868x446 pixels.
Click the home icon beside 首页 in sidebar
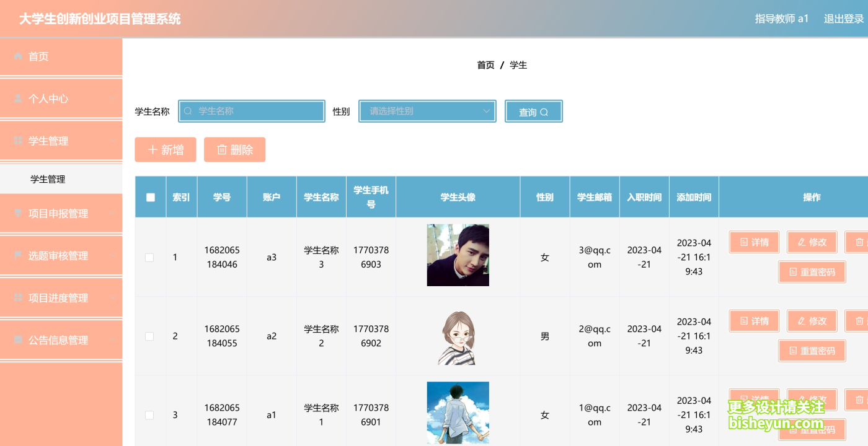click(x=18, y=56)
